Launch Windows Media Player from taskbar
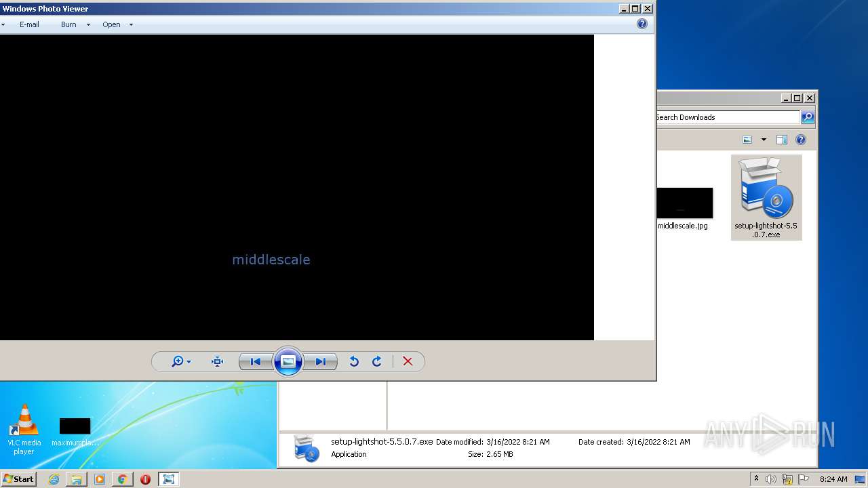868x488 pixels. [x=100, y=479]
